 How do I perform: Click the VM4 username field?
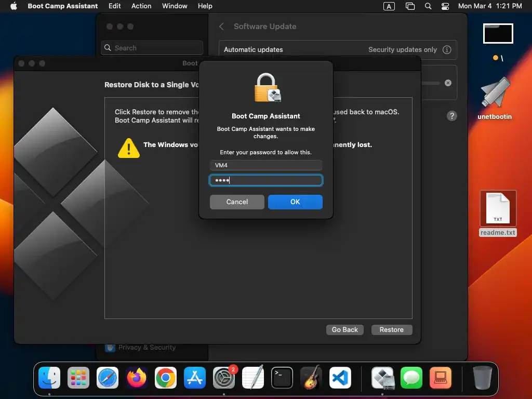[x=265, y=165]
